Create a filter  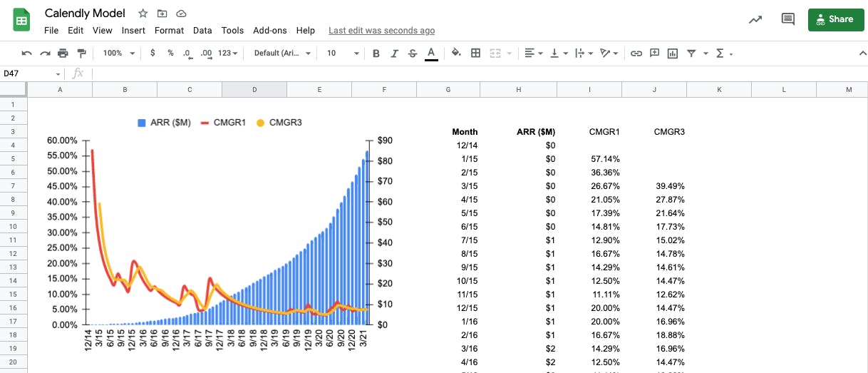pos(691,53)
